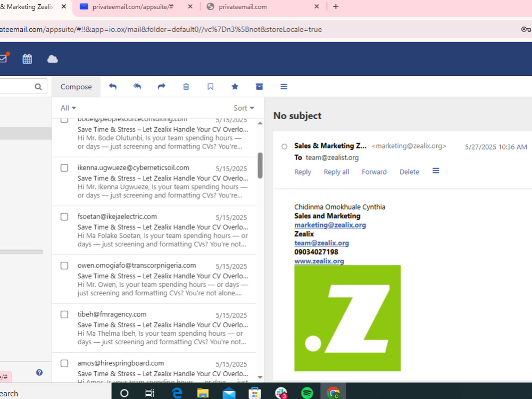
Task: Click recipient team@zealist.org address
Action: pos(332,157)
